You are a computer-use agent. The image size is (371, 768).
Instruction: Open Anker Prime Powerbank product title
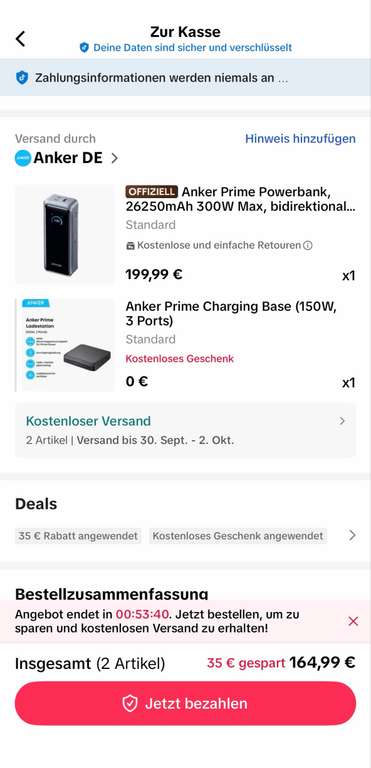pyautogui.click(x=241, y=199)
